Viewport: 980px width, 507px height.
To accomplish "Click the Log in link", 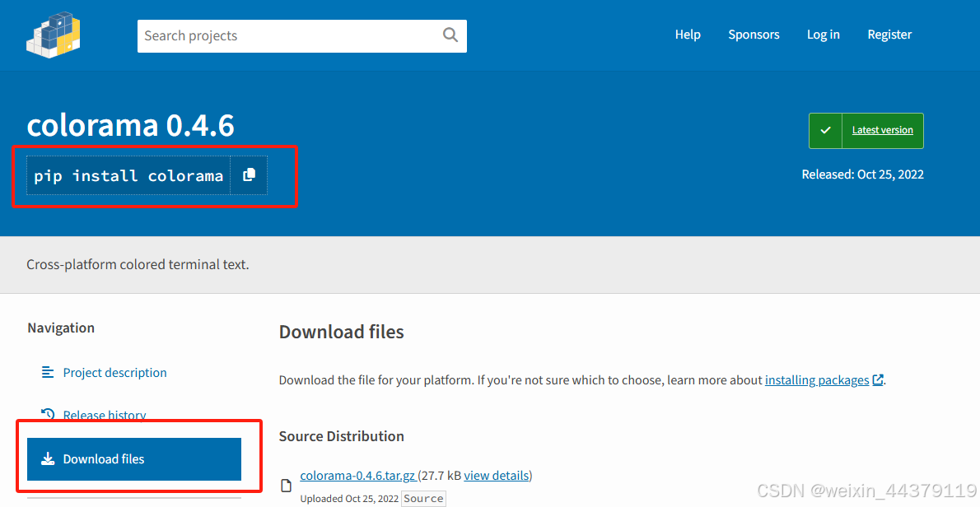I will (x=823, y=35).
